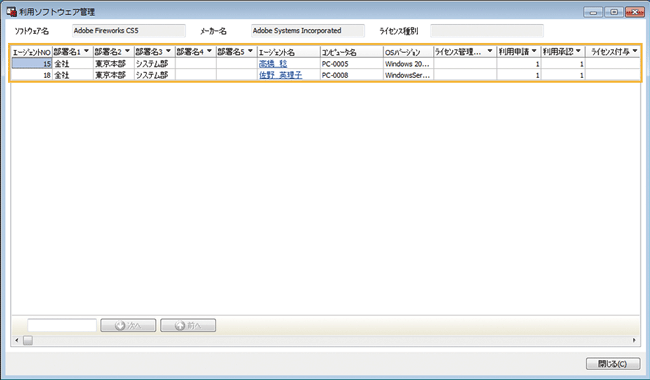Open the 部署名5 column filter dropdown
This screenshot has width=650, height=380.
click(x=250, y=51)
